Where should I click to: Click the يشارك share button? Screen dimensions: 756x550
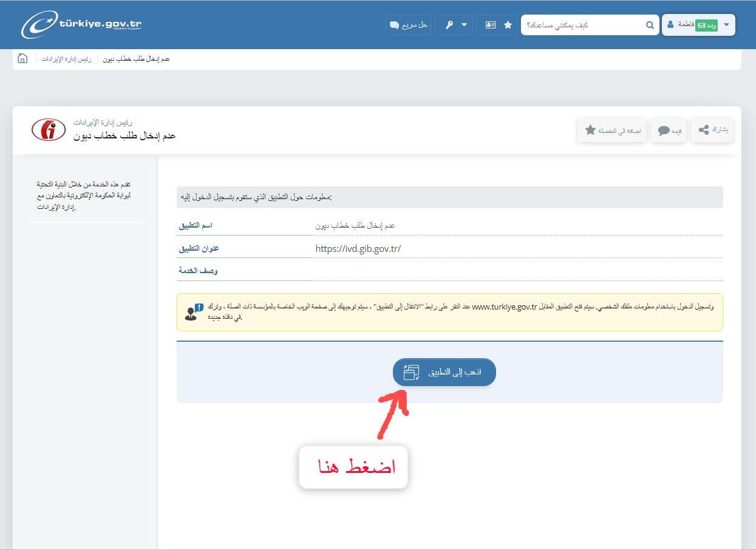(x=712, y=130)
